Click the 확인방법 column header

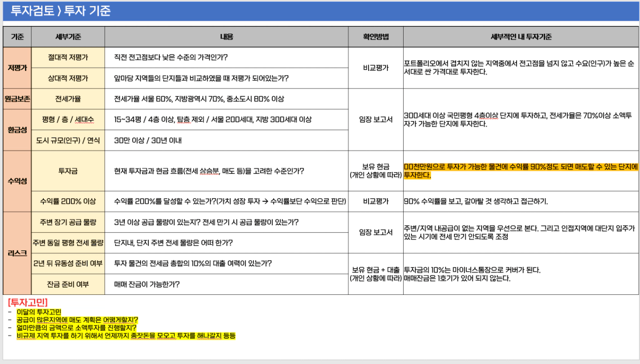[376, 37]
